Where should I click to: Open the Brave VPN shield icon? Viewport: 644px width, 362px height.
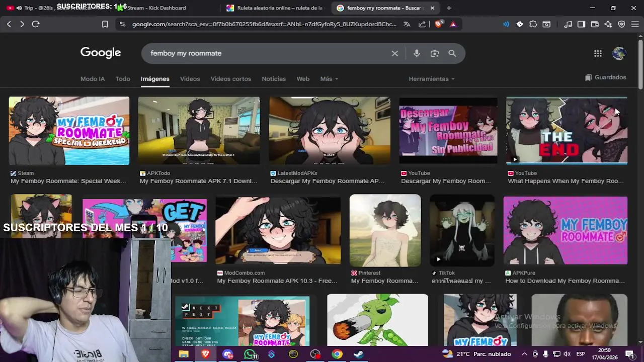pyautogui.click(x=622, y=24)
